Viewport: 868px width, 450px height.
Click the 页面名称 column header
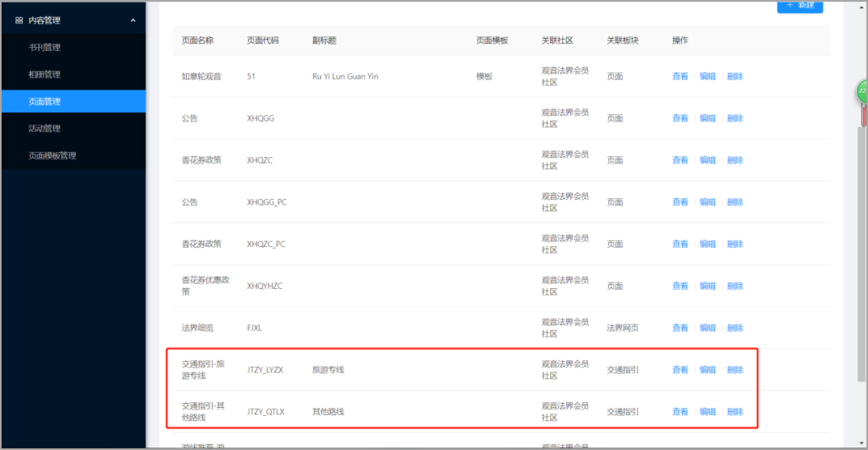[x=197, y=40]
